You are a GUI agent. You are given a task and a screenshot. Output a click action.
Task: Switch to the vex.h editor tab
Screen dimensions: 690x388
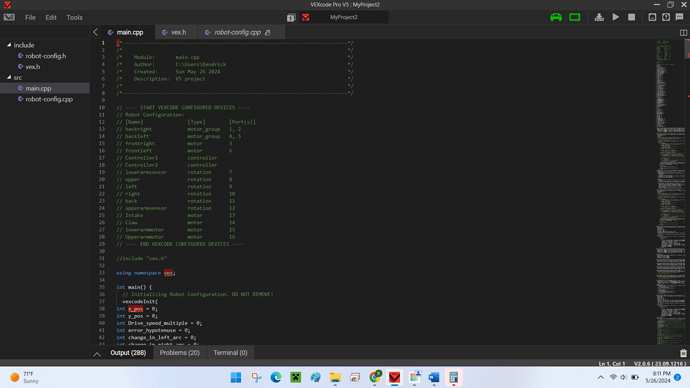(175, 33)
